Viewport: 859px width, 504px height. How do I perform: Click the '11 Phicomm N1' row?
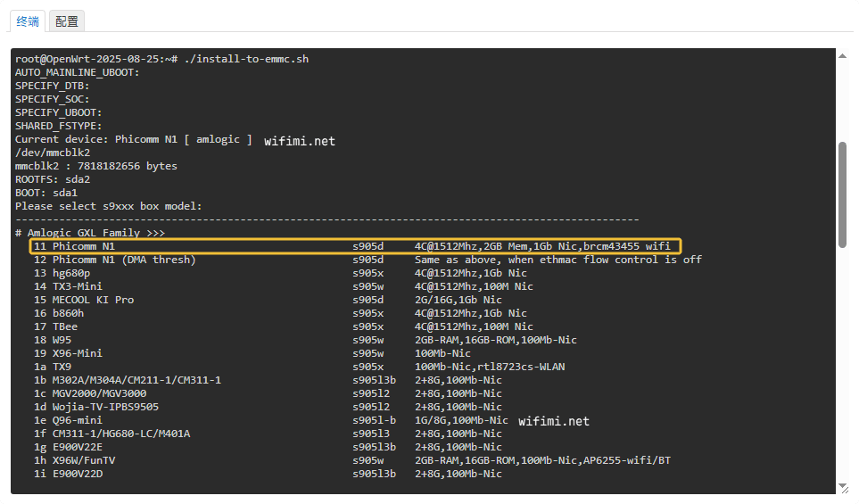coord(355,246)
